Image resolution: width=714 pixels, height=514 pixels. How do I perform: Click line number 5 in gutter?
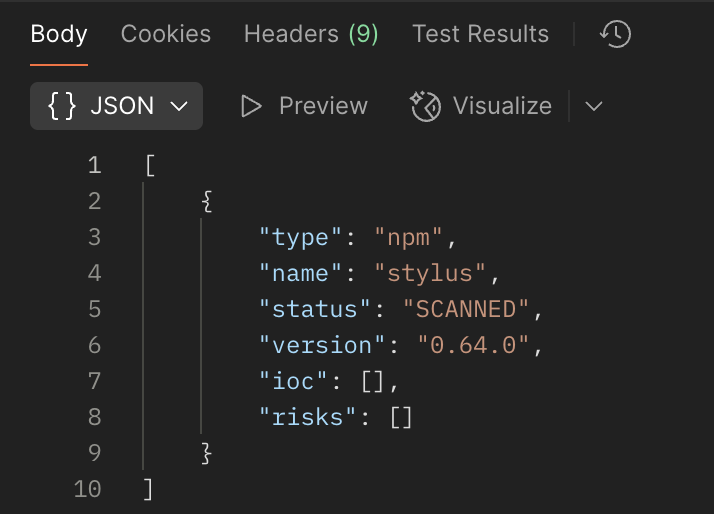click(x=94, y=309)
